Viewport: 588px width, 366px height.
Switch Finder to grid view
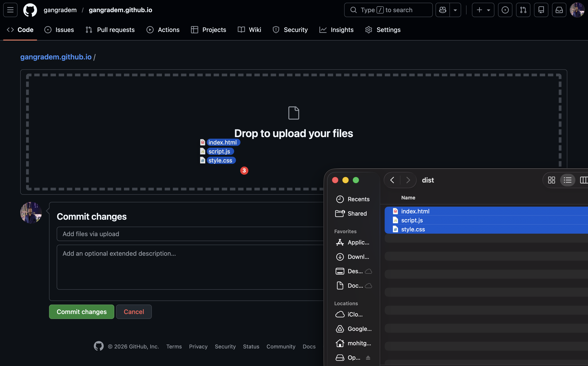[x=552, y=180]
